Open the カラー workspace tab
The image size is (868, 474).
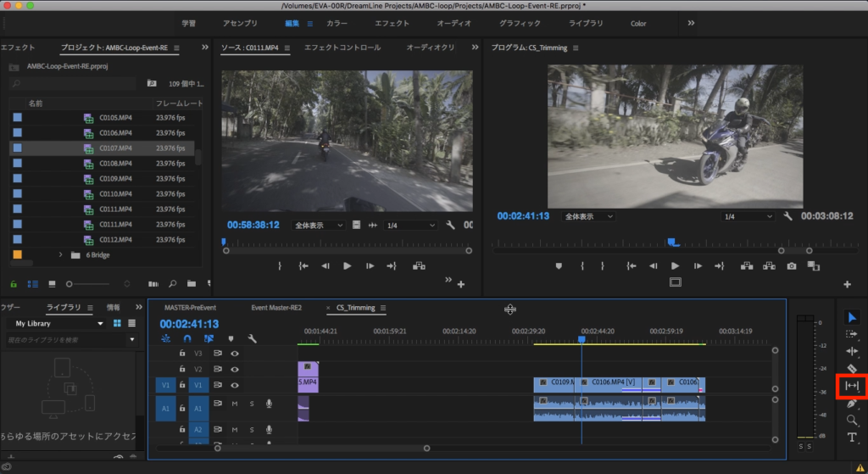337,23
